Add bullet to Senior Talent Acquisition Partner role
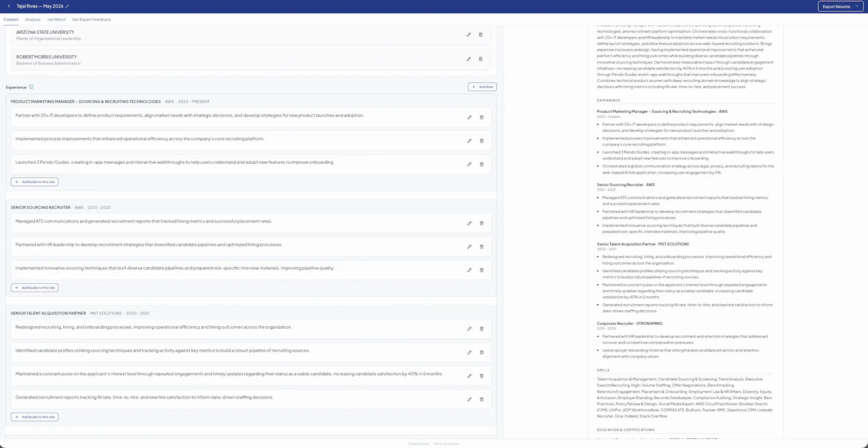This screenshot has height=448, width=868. click(x=35, y=417)
